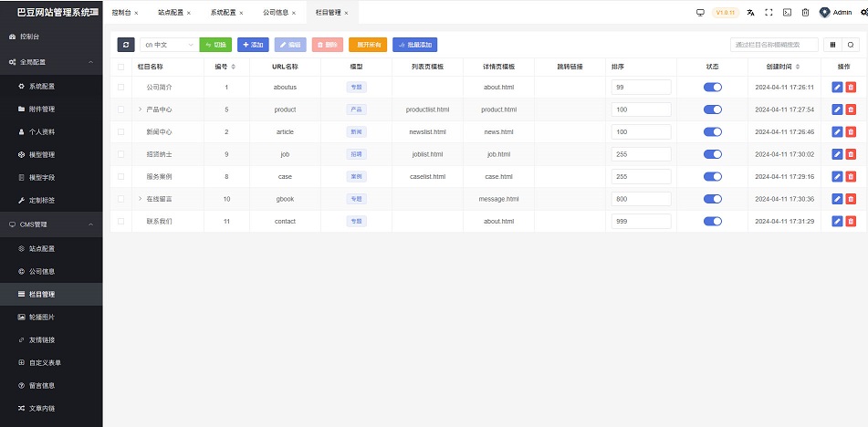Toggle status switch for 产品中心
This screenshot has width=868, height=427.
713,109
